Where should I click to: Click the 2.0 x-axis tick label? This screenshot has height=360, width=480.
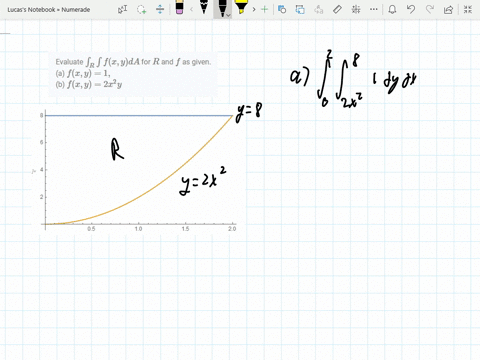(x=232, y=229)
